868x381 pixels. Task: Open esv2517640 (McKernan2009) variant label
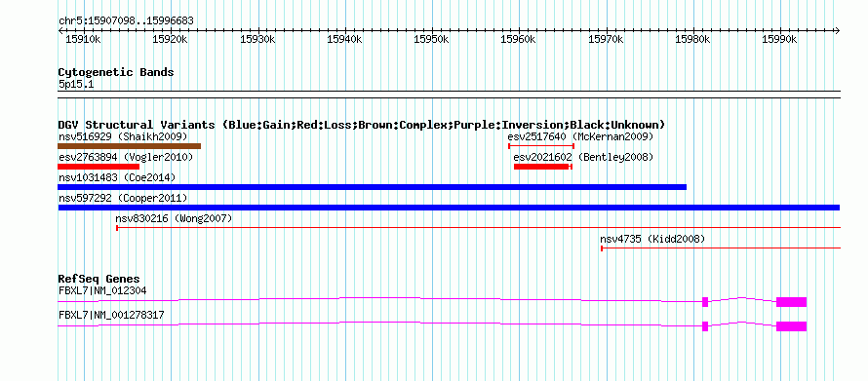pos(580,136)
